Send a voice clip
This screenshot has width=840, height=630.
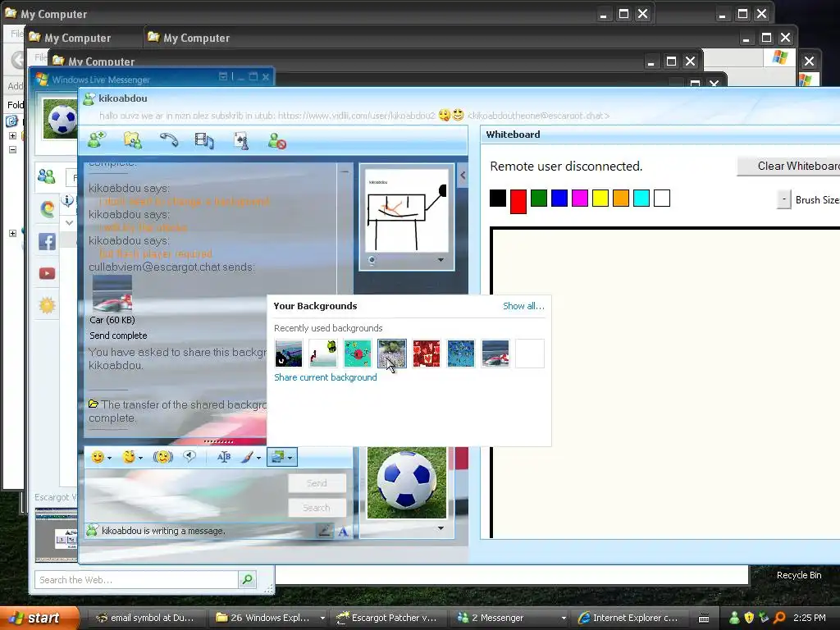pyautogui.click(x=189, y=456)
